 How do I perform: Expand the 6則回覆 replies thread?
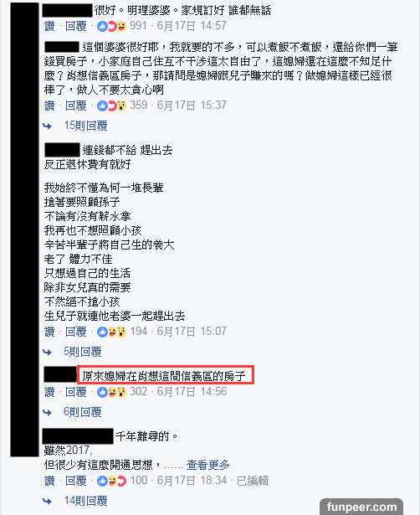[83, 412]
